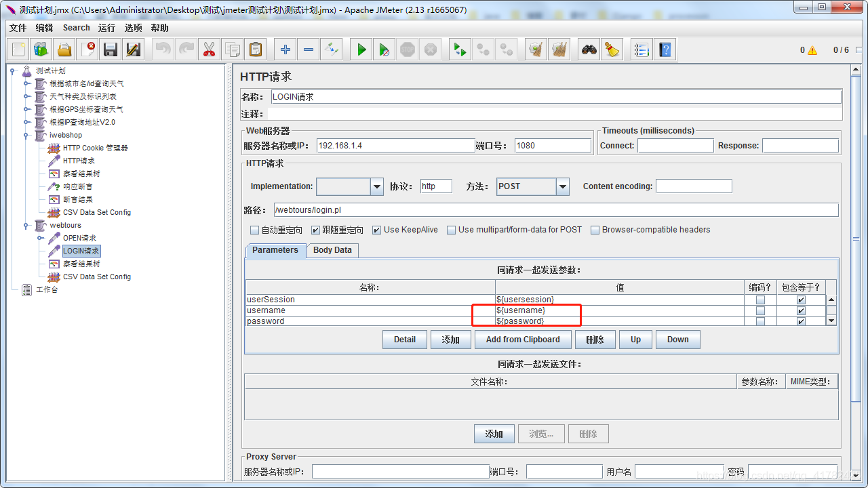Click the Clear All results icon
The width and height of the screenshot is (868, 488).
559,49
